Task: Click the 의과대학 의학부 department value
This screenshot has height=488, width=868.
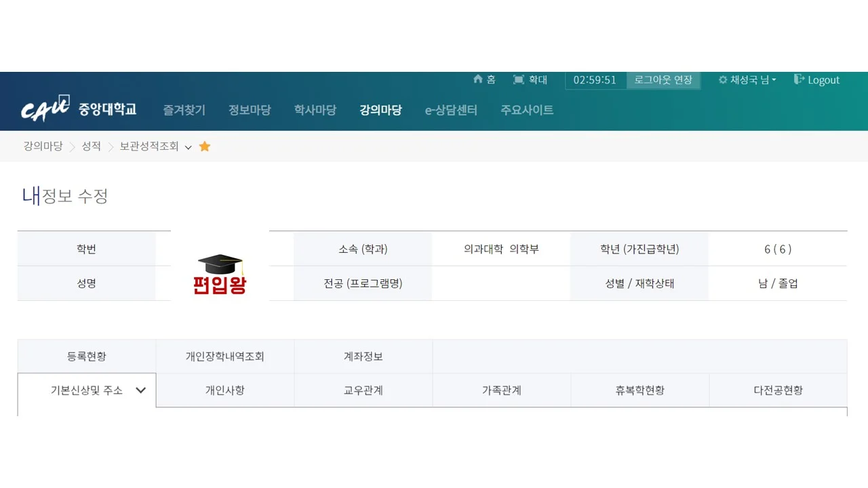Action: [x=501, y=249]
